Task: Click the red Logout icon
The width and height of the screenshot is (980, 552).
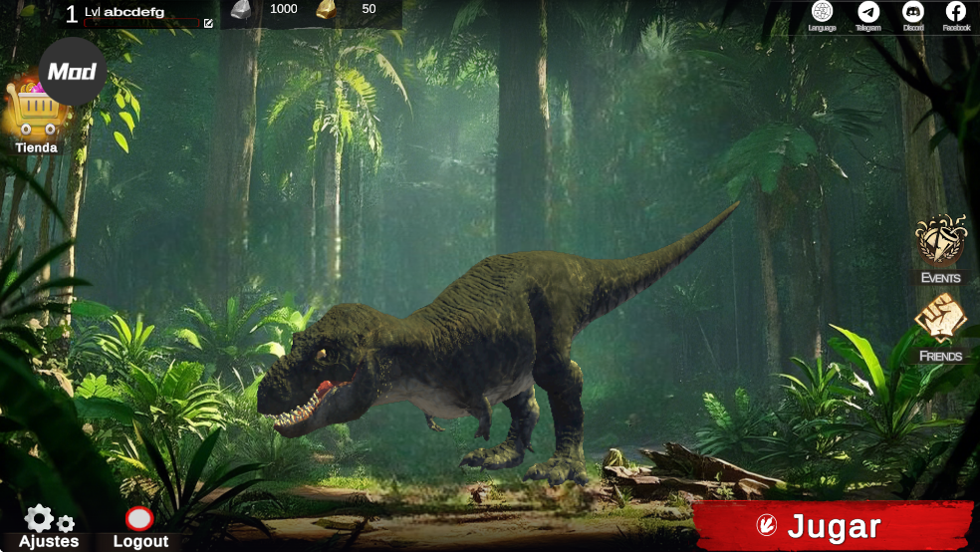Action: click(x=139, y=519)
